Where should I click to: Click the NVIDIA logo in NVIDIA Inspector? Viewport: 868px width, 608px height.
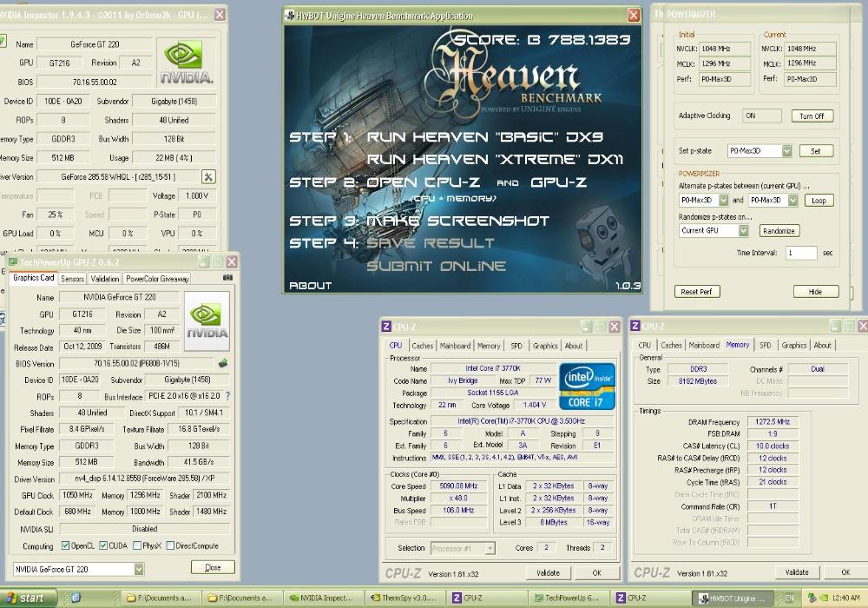click(x=186, y=63)
